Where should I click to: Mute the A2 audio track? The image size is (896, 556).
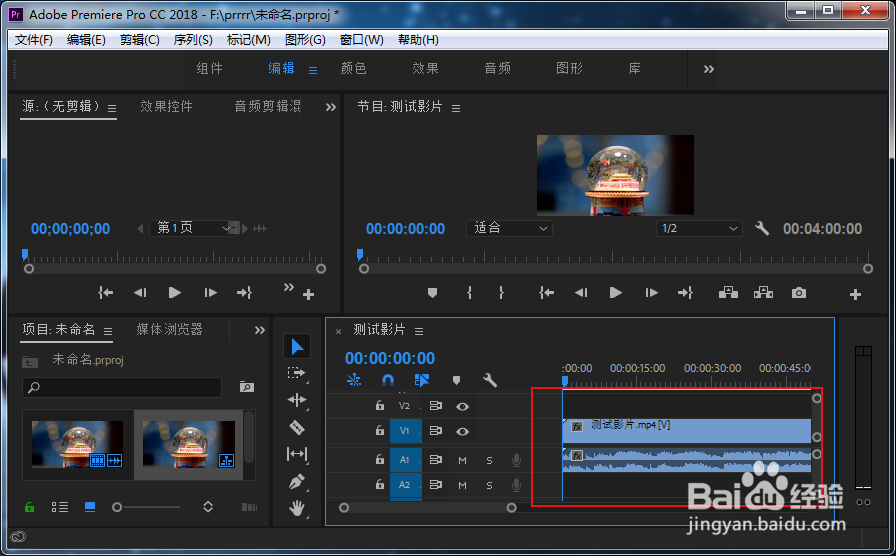tap(462, 485)
